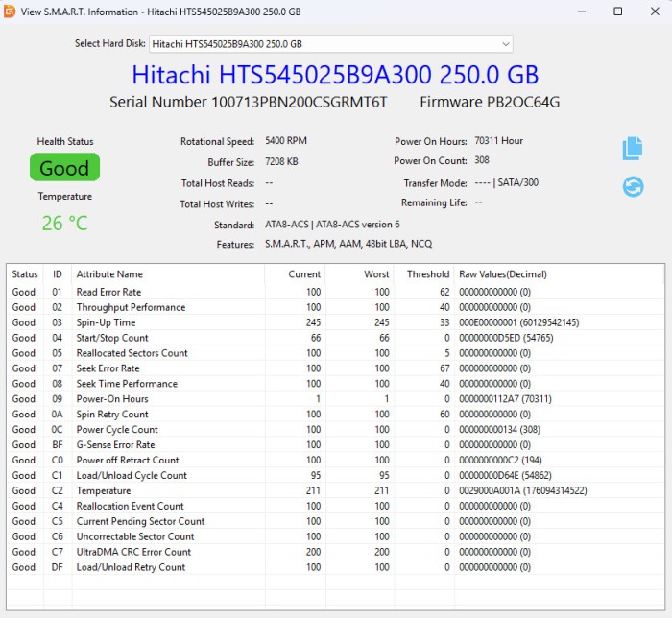Click the Status column header
672x618 pixels.
point(25,274)
